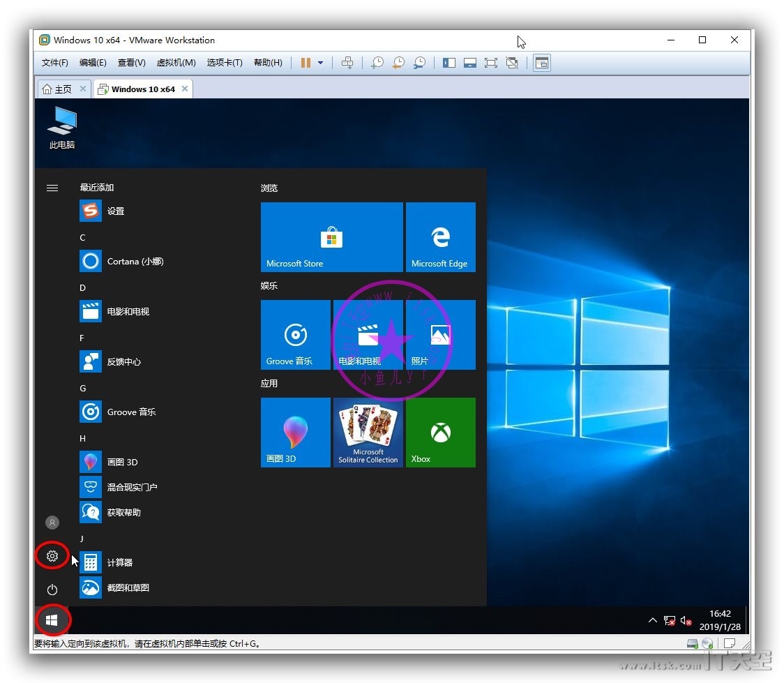
Task: Open the 照片 tile
Action: coord(441,334)
